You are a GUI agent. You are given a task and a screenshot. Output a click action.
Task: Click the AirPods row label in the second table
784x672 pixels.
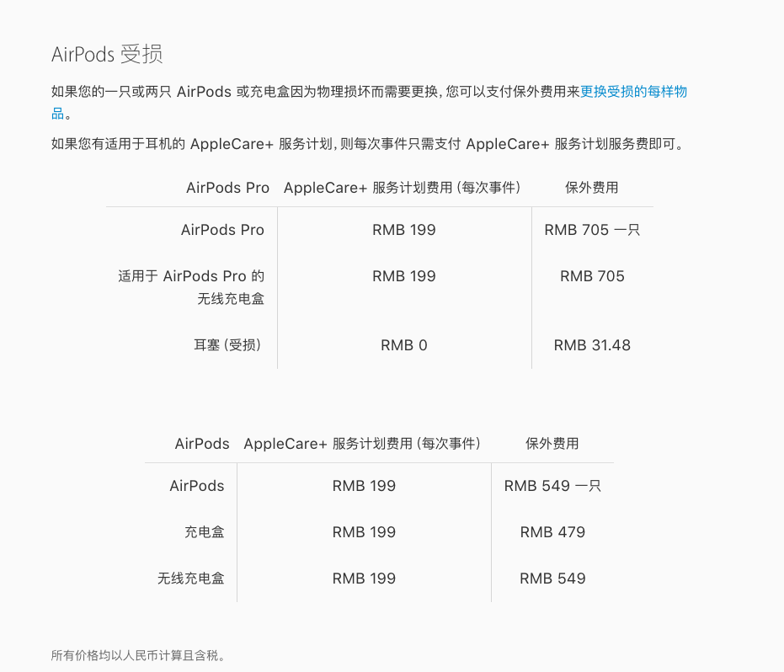(x=197, y=486)
